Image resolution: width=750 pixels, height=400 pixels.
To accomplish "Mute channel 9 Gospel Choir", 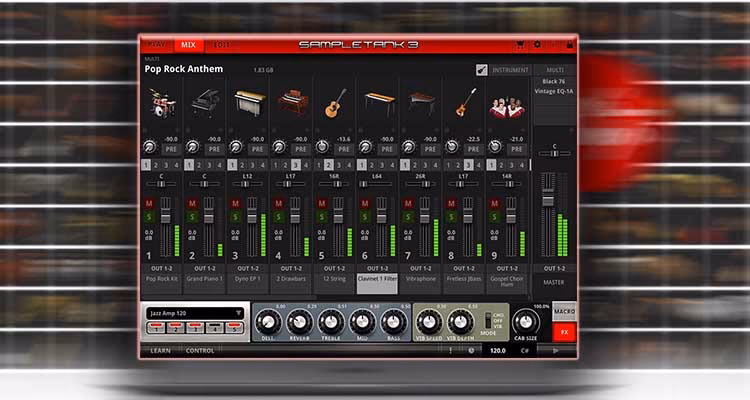I will (495, 203).
